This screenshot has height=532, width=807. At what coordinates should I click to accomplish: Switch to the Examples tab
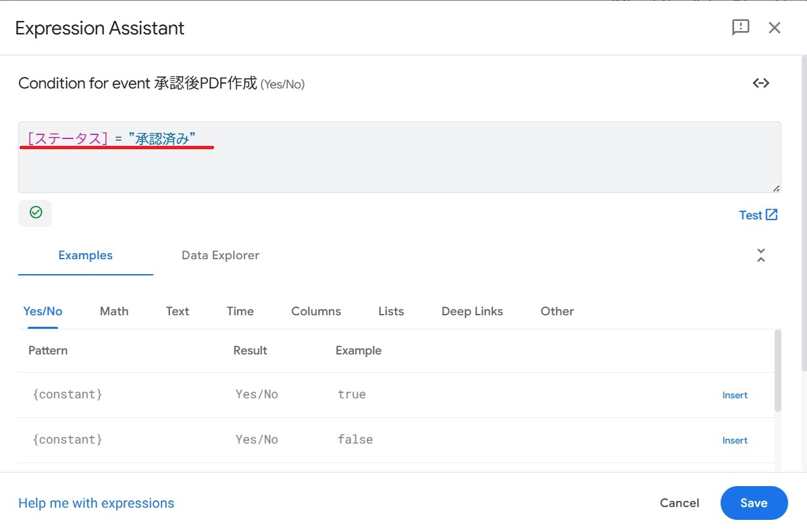click(x=86, y=255)
